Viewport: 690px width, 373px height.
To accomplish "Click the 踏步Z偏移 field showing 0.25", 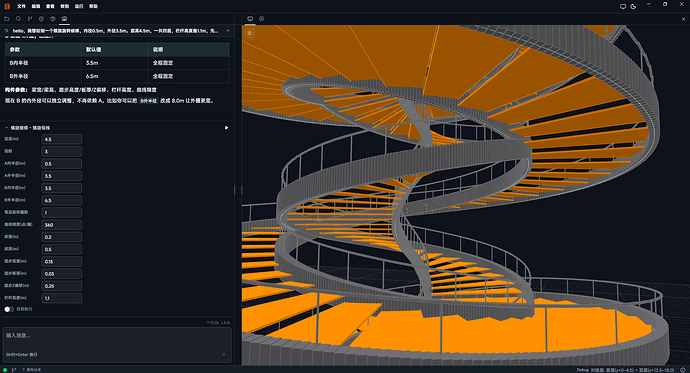I will tap(62, 286).
